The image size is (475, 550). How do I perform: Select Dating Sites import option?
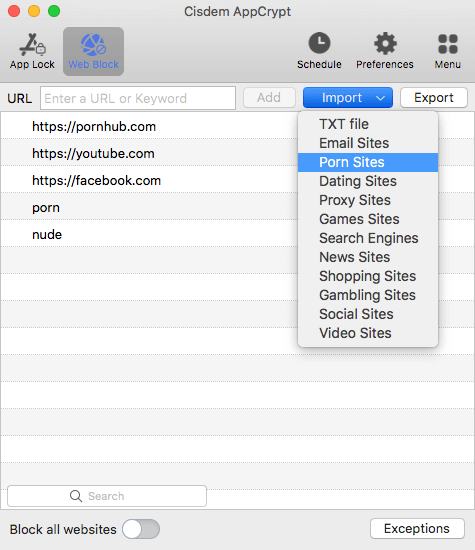click(368, 181)
